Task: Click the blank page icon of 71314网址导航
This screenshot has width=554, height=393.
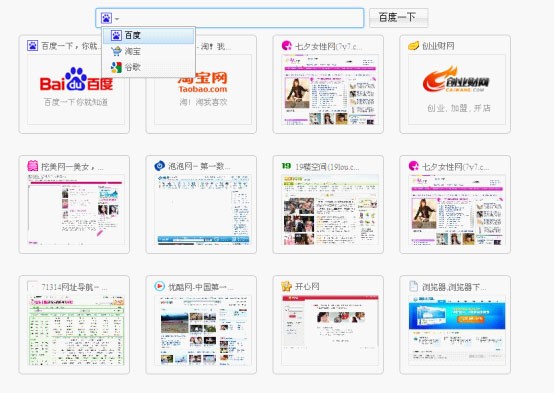Action: [x=33, y=286]
